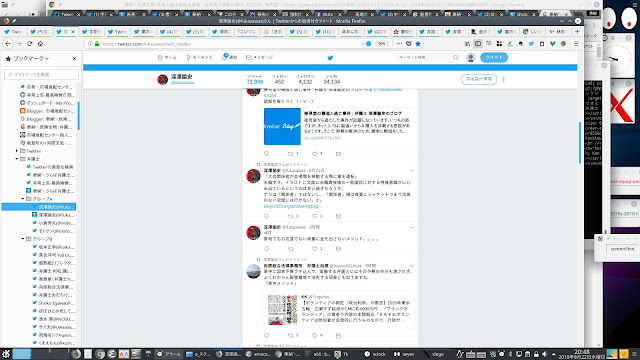Viewport: 640px width, 360px height.
Task: Open the ツイート count 71,930
Action: pyautogui.click(x=255, y=80)
